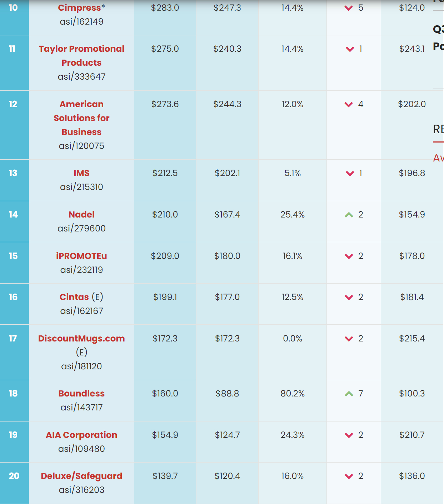Screen dimensions: 444x504
Task: Click red down arrow in iPROMOTEu row
Action: point(349,256)
